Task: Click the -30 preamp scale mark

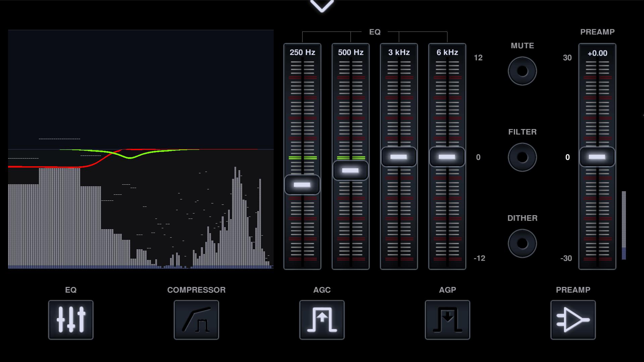Action: point(566,258)
